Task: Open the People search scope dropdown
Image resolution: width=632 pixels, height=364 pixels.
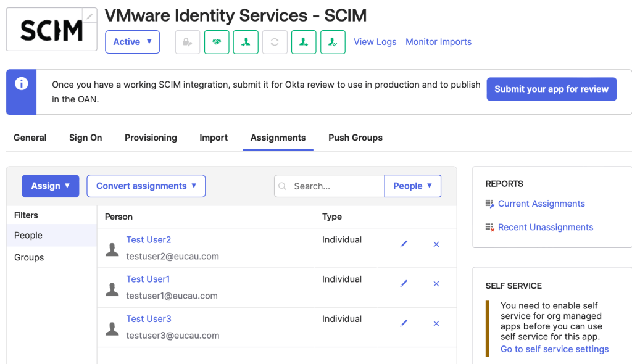Action: coord(412,186)
